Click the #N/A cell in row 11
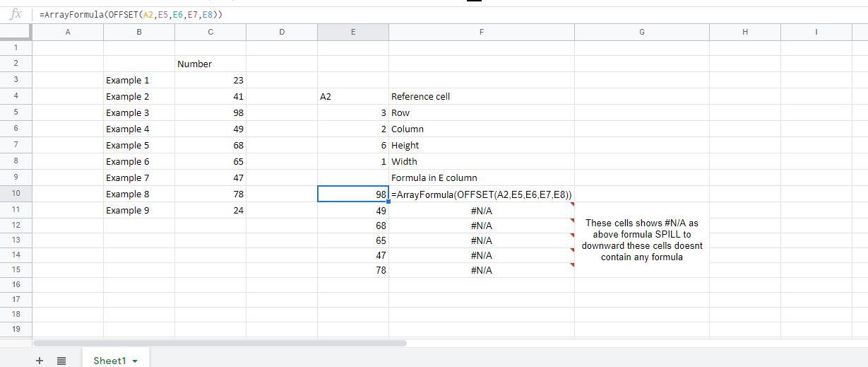This screenshot has height=367, width=868. click(x=482, y=211)
